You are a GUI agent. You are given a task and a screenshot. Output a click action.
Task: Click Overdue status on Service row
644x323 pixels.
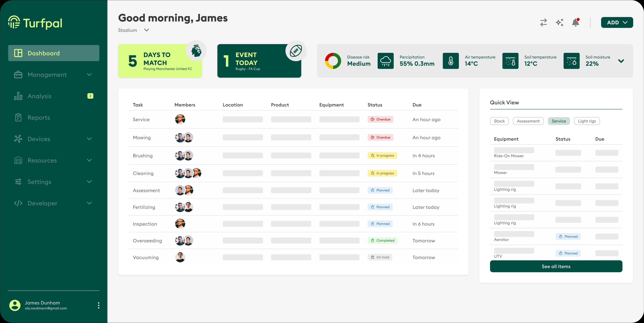pyautogui.click(x=380, y=119)
